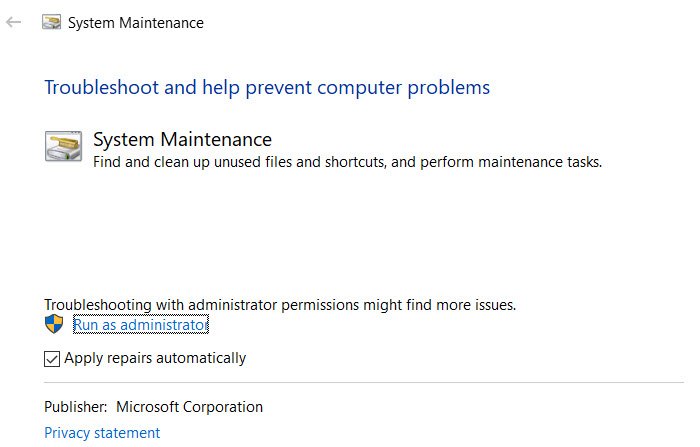Click the System Maintenance window title text
700x447 pixels.
[x=136, y=22]
